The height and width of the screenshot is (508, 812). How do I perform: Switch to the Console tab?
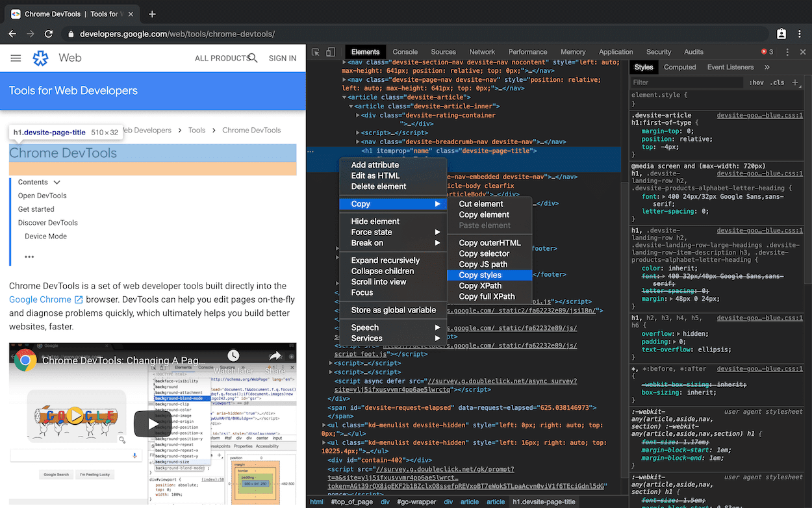405,51
